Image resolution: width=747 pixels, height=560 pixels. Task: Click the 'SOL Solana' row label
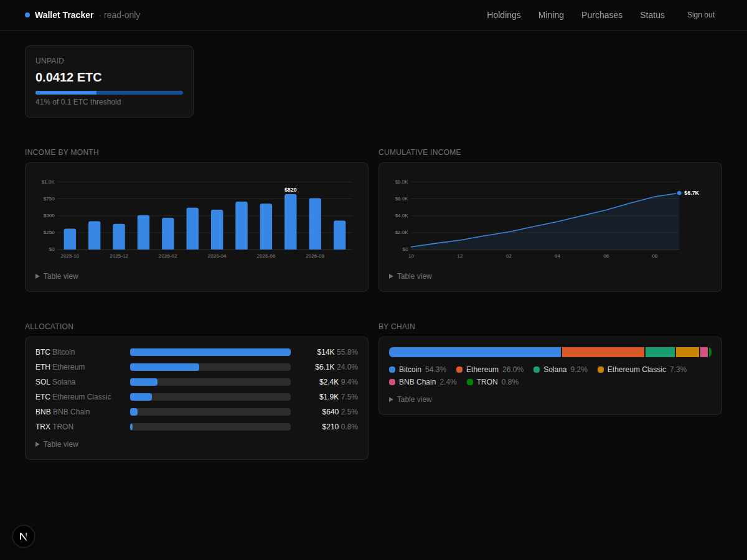point(55,382)
